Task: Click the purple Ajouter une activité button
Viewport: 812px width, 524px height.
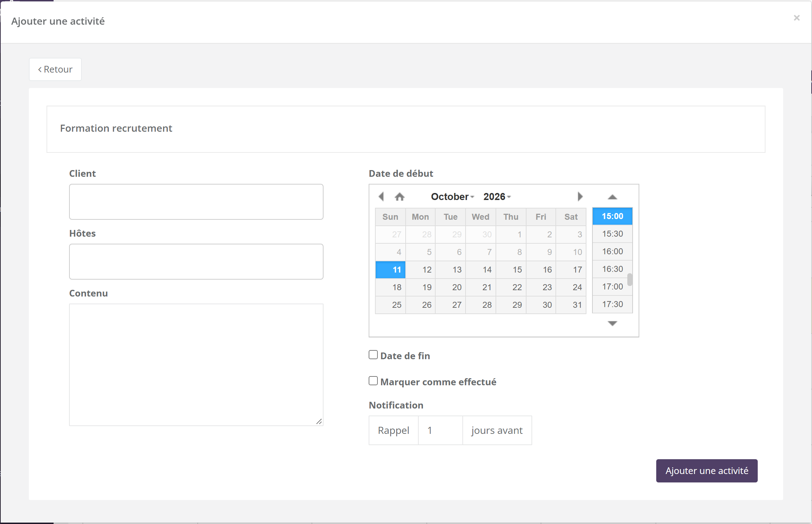Action: [x=707, y=471]
